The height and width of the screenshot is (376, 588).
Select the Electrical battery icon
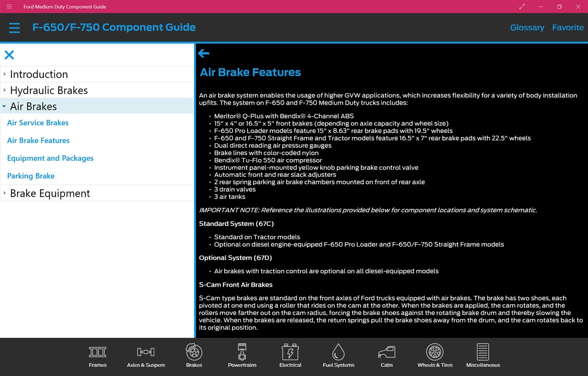coord(290,353)
